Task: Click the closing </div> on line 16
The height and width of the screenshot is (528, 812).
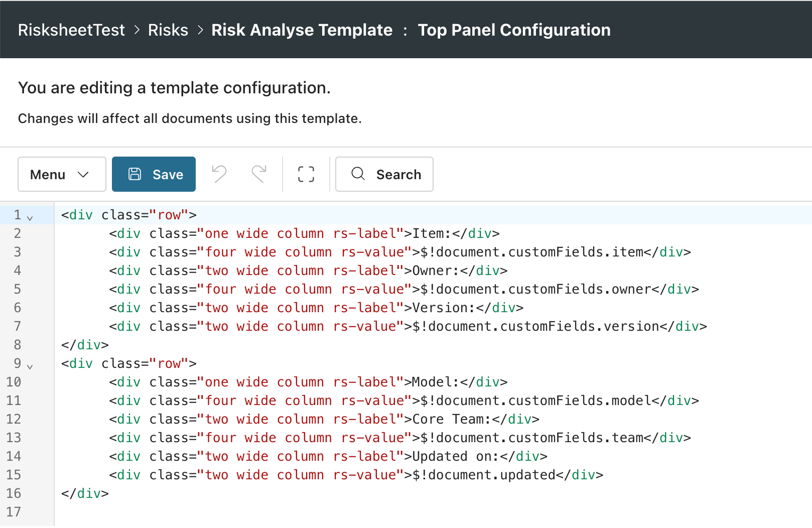Action: coord(85,493)
